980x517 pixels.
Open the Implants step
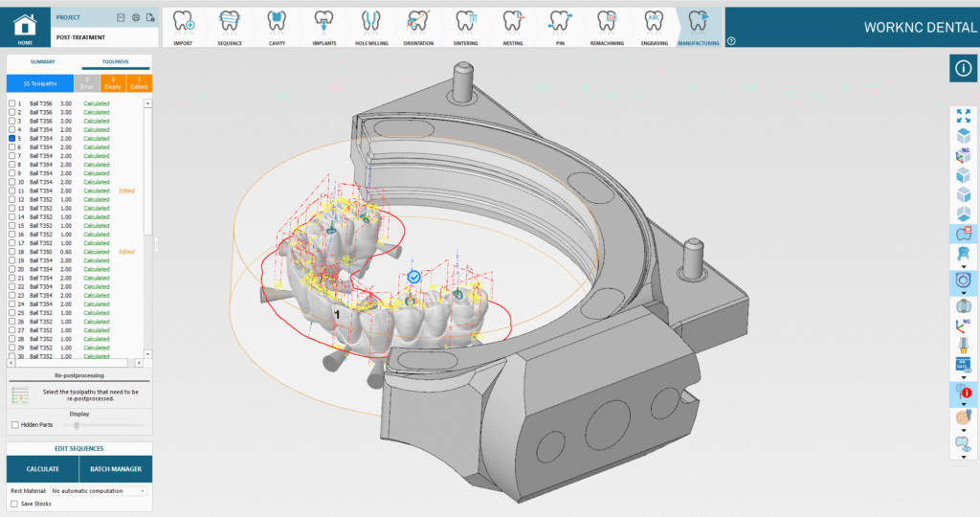[x=323, y=28]
